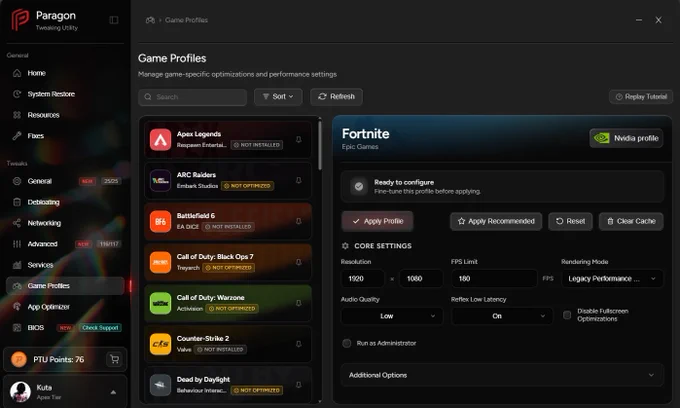The width and height of the screenshot is (680, 408).
Task: Click Replay Tutorial
Action: click(641, 97)
